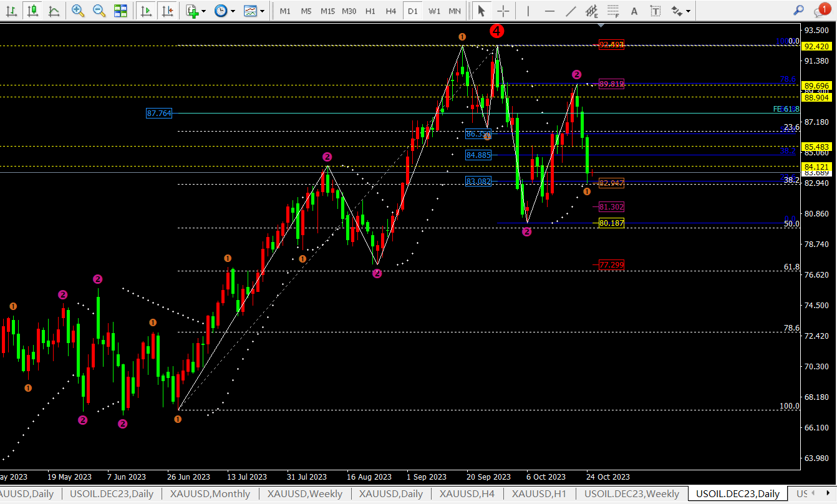This screenshot has height=504, width=837.
Task: Click the red 77.299 price label
Action: 611,265
